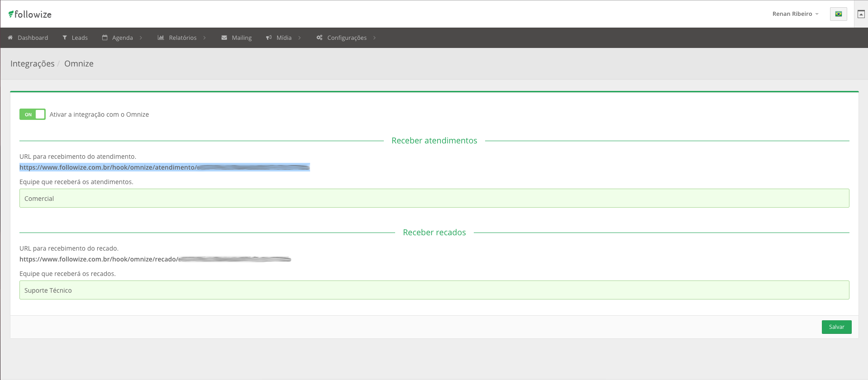Click 'Equipe que receberá os recados.' label
Screen dimensions: 868x380
click(x=67, y=274)
